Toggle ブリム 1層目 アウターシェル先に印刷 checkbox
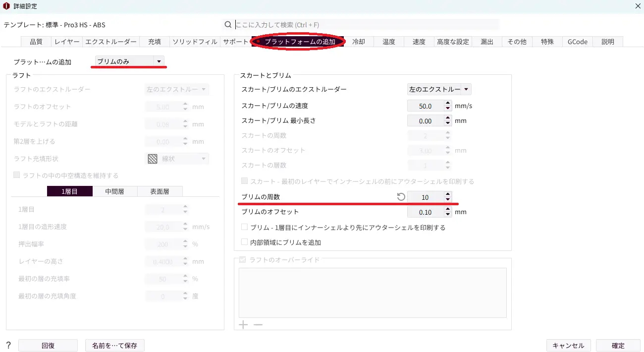644x352 pixels. (244, 228)
